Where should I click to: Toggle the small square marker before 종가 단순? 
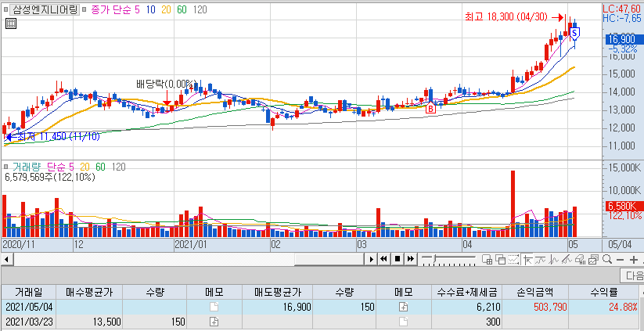tap(84, 10)
